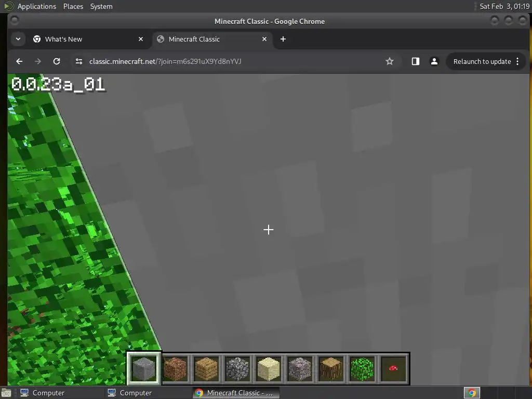Open a new Chrome tab

coord(283,39)
